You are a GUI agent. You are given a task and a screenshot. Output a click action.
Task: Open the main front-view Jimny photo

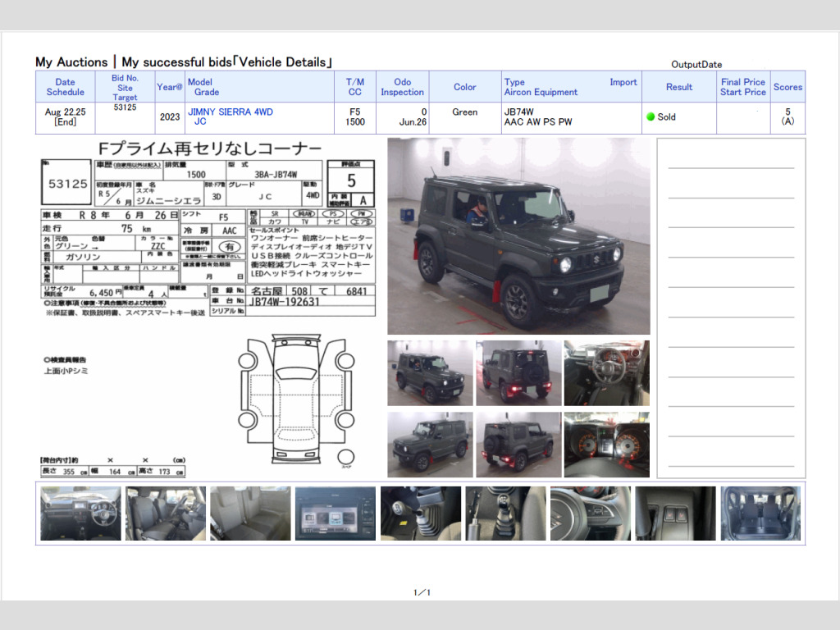pos(518,236)
